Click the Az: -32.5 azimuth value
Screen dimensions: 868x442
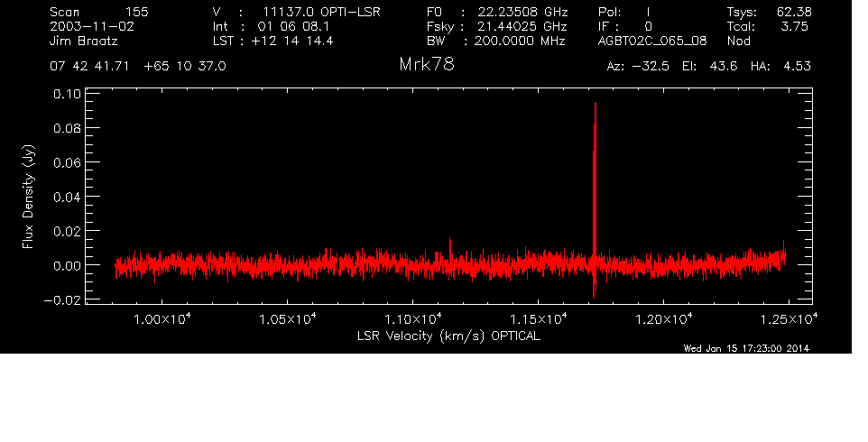tap(638, 67)
